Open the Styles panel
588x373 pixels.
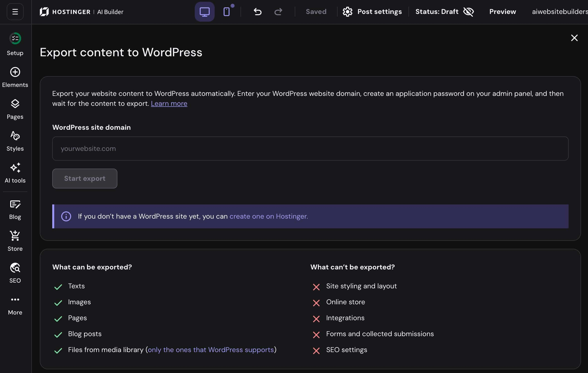[x=15, y=141]
